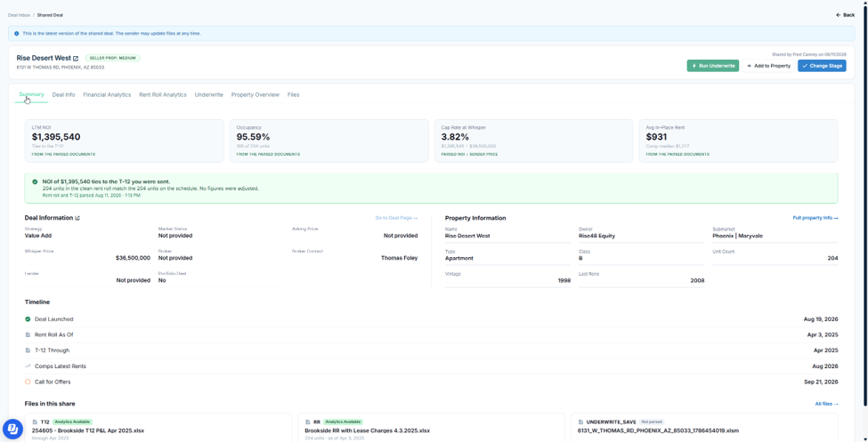Click the Call for Offers circle icon
This screenshot has height=442, width=868.
[28, 382]
